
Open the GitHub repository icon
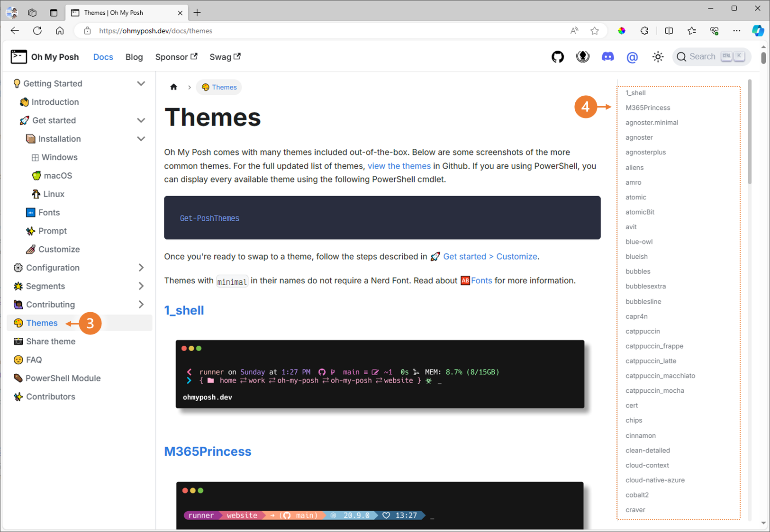(558, 57)
